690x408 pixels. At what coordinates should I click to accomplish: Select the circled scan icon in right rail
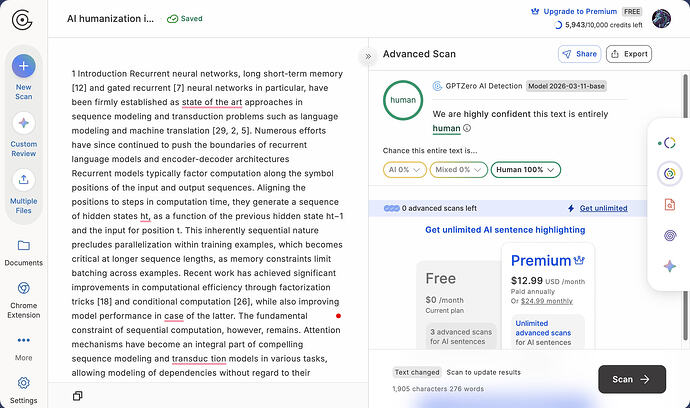click(669, 173)
